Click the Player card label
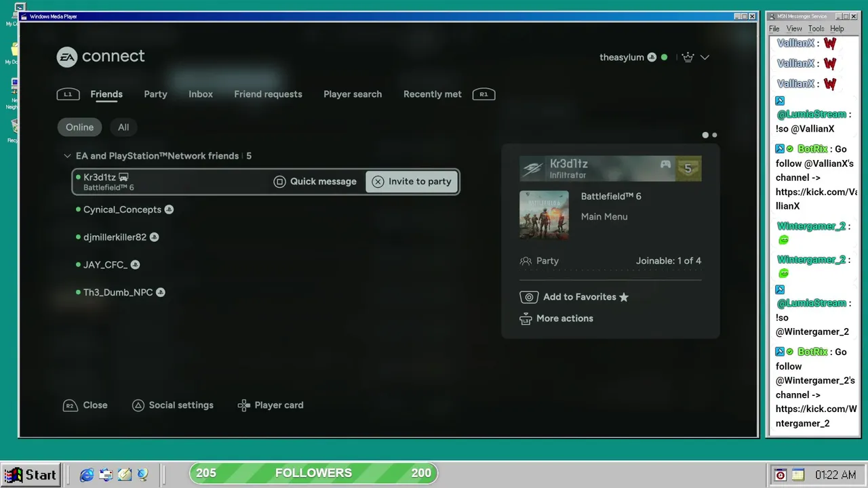The width and height of the screenshot is (868, 488). point(279,405)
